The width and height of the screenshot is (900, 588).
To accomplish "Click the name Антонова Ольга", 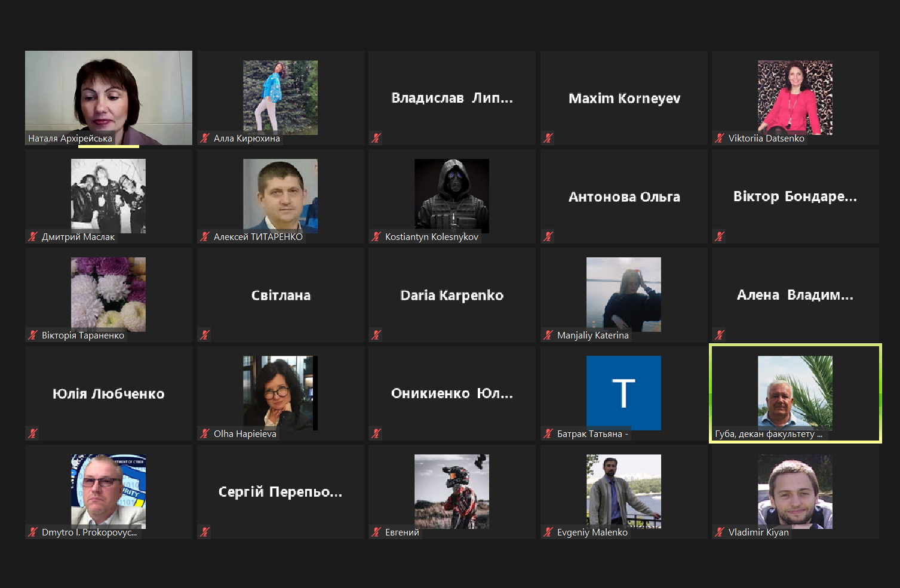I will (624, 197).
